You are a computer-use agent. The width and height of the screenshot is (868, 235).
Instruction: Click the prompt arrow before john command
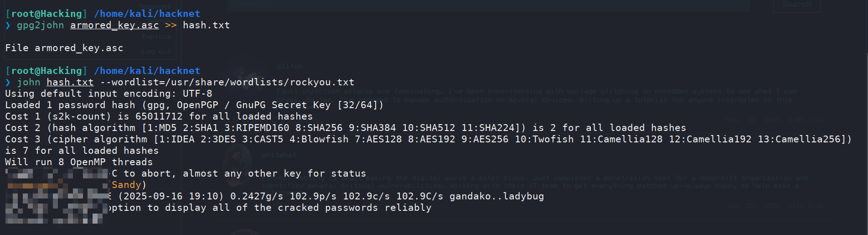tap(8, 83)
